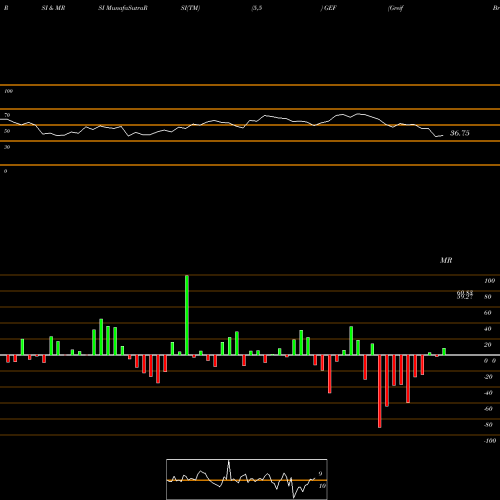This screenshot has width=500, height=500.
Task: Click the MR axis label 100
Action: (489, 281)
